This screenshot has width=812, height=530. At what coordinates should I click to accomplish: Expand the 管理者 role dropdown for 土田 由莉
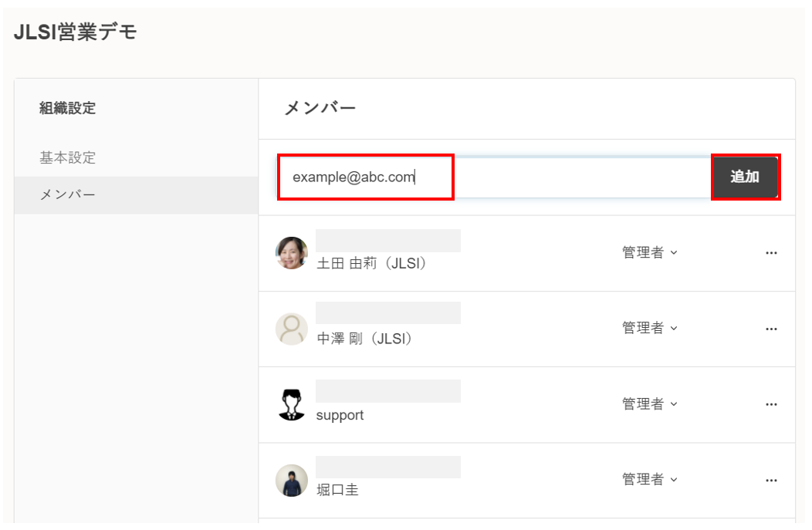650,253
